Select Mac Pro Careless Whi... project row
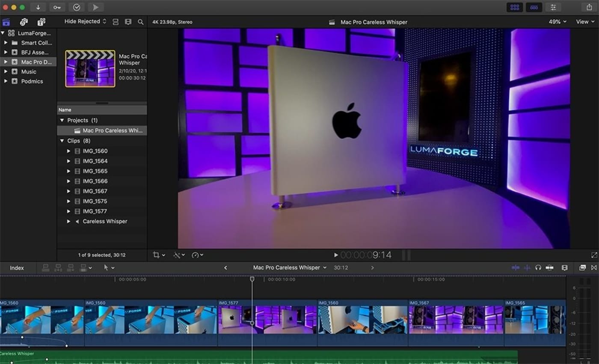599x364 pixels. tap(102, 130)
